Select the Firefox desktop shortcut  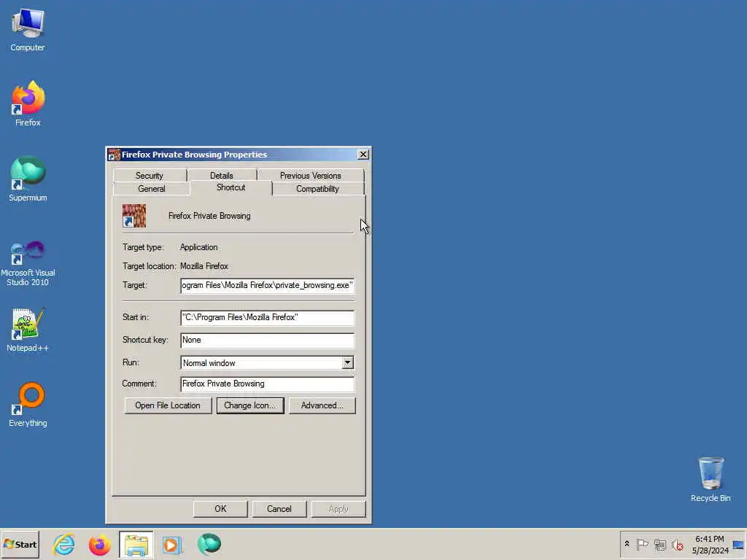pyautogui.click(x=28, y=104)
